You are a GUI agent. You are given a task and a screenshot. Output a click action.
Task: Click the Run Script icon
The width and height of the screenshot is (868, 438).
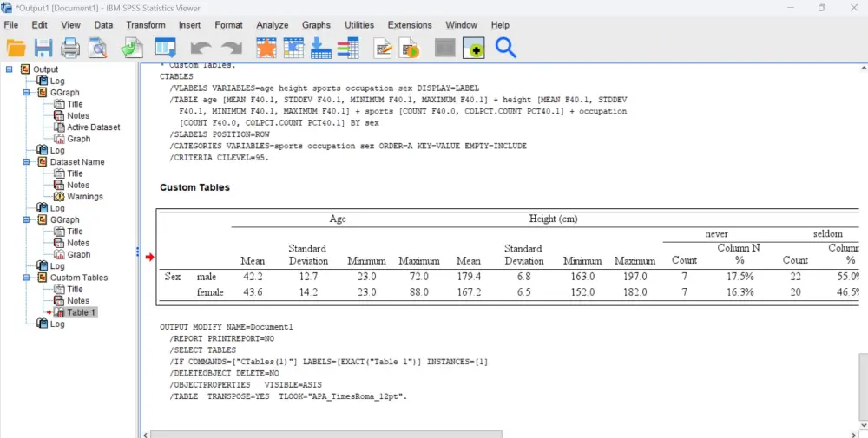[x=411, y=48]
